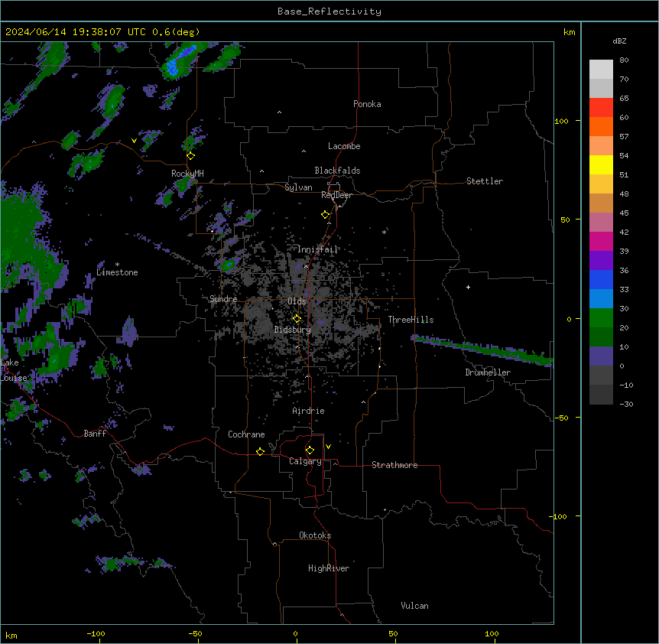The width and height of the screenshot is (659, 644).
Task: Click the -100 km tick on bottom axis
Action: 96,633
